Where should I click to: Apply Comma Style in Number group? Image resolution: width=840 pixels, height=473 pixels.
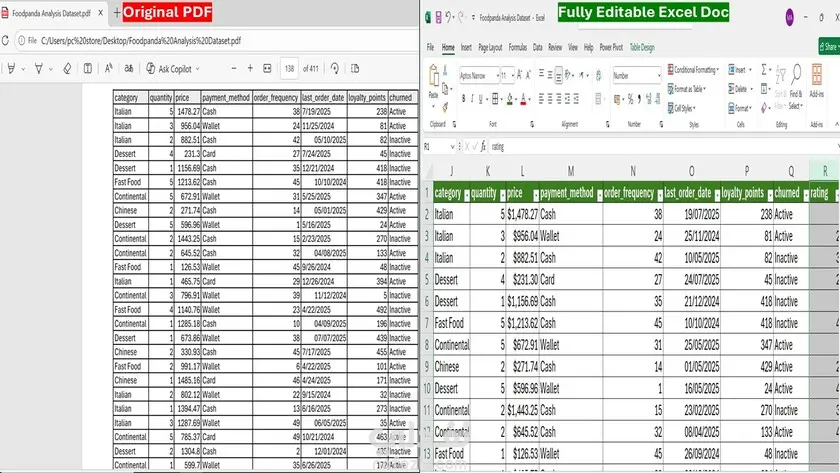640,99
